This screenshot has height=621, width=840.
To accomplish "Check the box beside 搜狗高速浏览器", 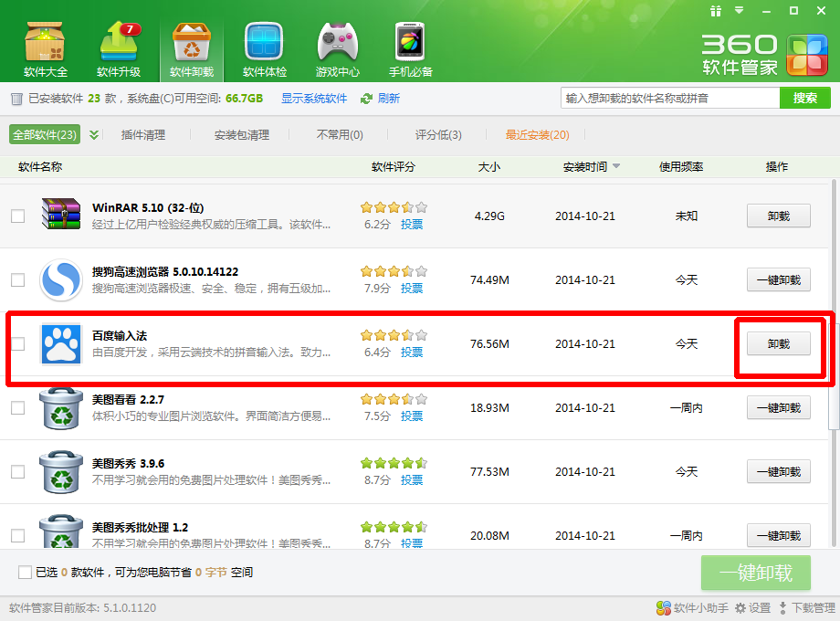I will point(17,280).
